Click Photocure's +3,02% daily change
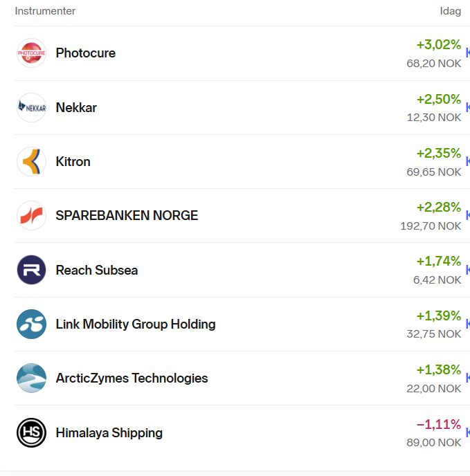The height and width of the screenshot is (476, 470). click(438, 45)
